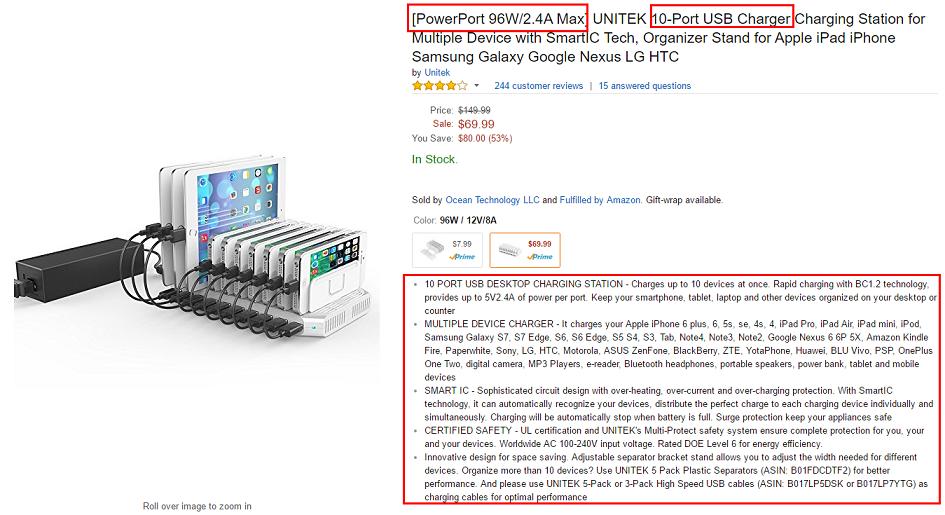Open the 244 customer reviews link

tap(539, 86)
